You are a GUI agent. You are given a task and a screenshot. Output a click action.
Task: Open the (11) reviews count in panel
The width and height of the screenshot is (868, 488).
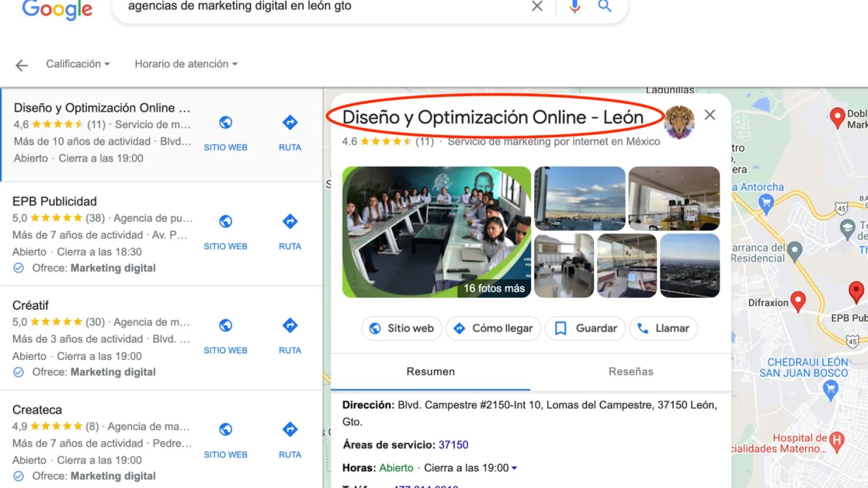pos(425,142)
